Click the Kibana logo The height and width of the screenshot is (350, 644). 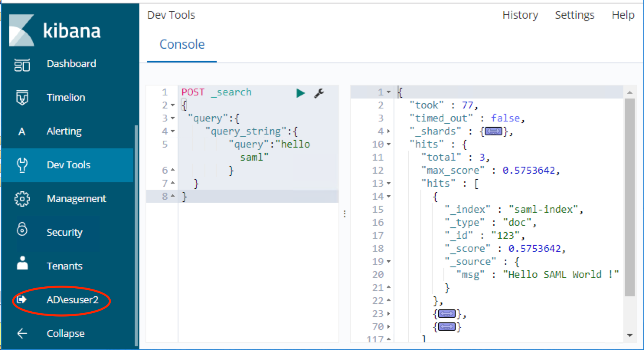click(22, 30)
